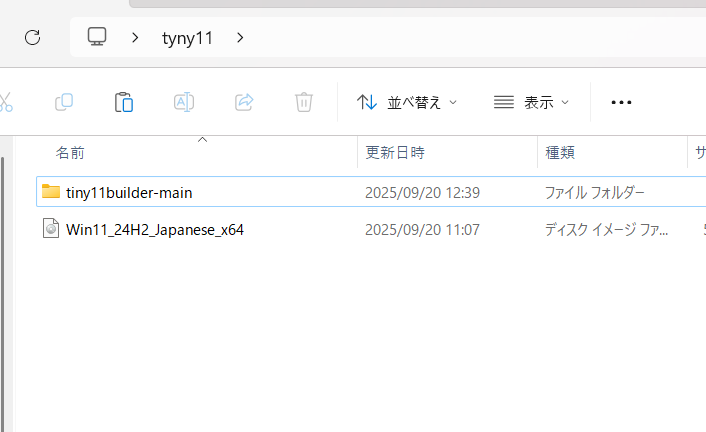
Task: Expand the chevron after tyny11 breadcrumb
Action: [240, 38]
